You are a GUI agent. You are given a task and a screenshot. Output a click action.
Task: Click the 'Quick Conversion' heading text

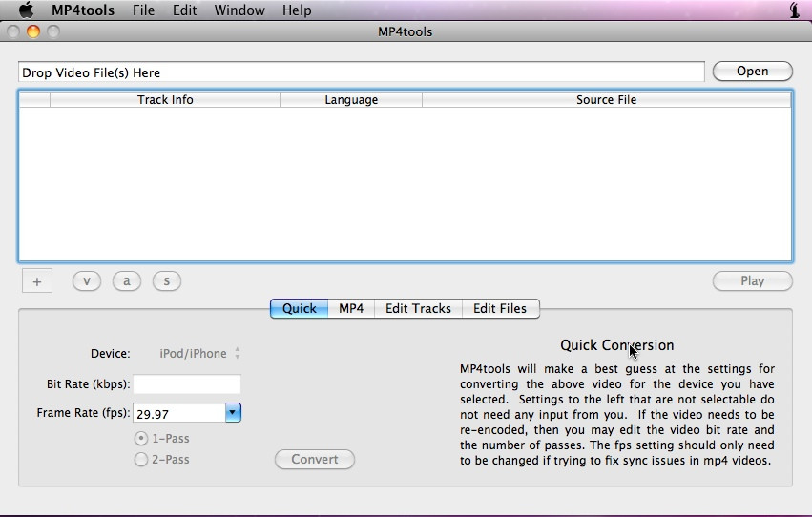click(616, 345)
